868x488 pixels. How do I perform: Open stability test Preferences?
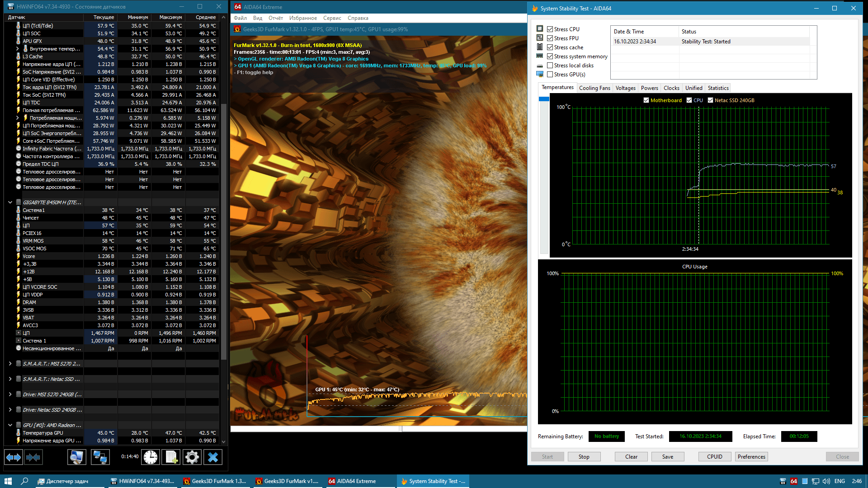click(751, 457)
